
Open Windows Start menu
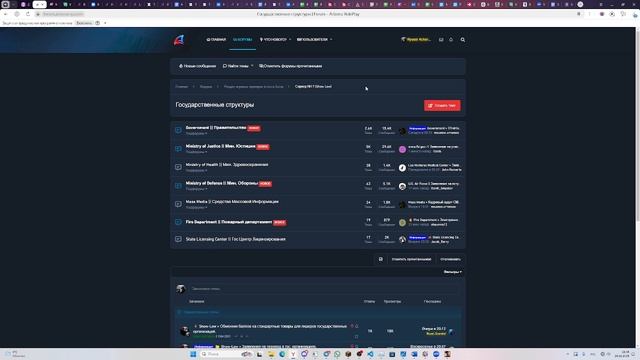(193, 354)
